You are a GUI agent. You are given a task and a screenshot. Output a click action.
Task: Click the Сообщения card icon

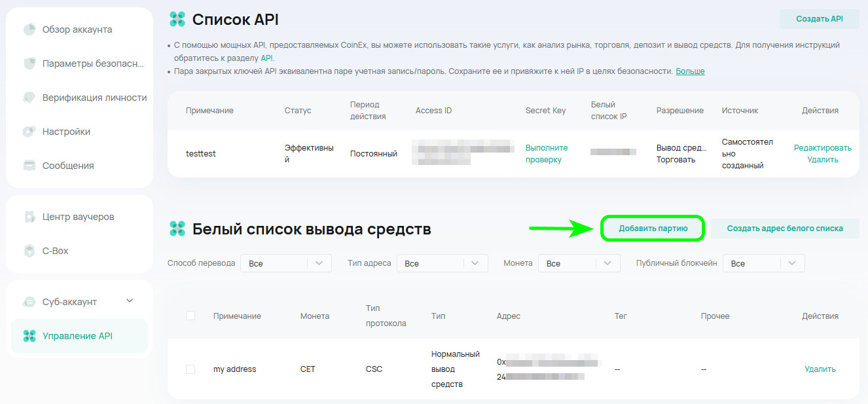[x=29, y=166]
